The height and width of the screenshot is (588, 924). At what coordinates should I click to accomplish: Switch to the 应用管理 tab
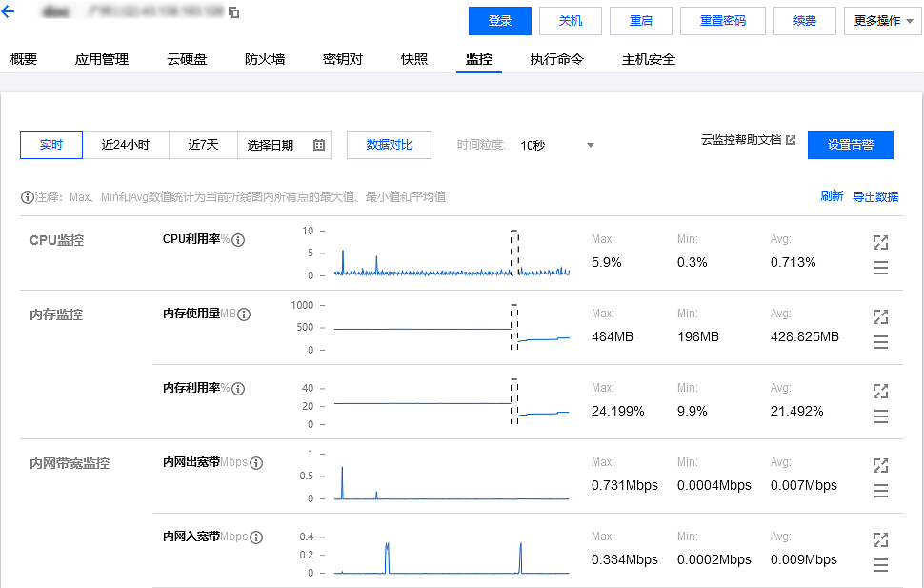tap(101, 60)
